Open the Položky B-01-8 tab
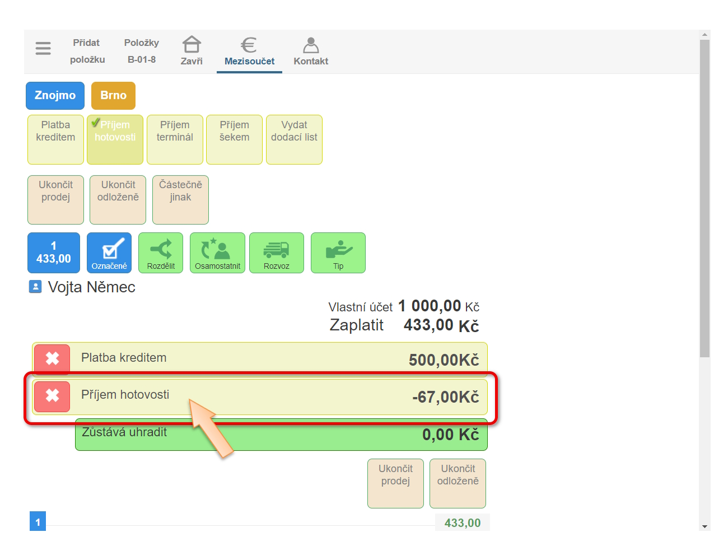Image resolution: width=728 pixels, height=560 pixels. click(142, 51)
